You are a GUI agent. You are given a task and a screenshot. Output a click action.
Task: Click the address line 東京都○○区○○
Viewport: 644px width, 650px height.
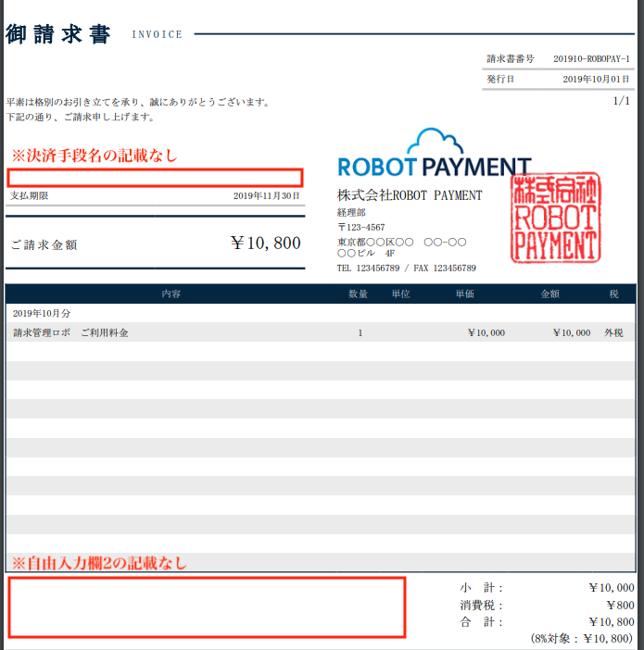click(x=401, y=242)
